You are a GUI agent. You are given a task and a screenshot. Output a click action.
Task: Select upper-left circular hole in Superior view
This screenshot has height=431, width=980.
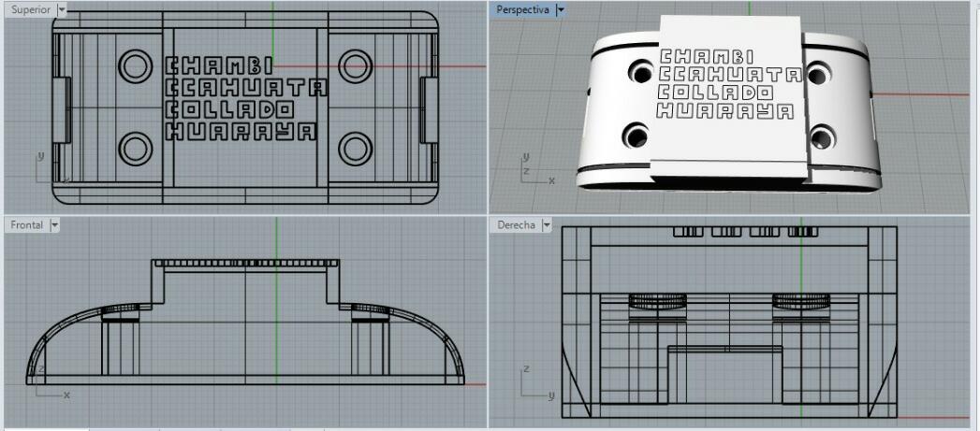(136, 65)
